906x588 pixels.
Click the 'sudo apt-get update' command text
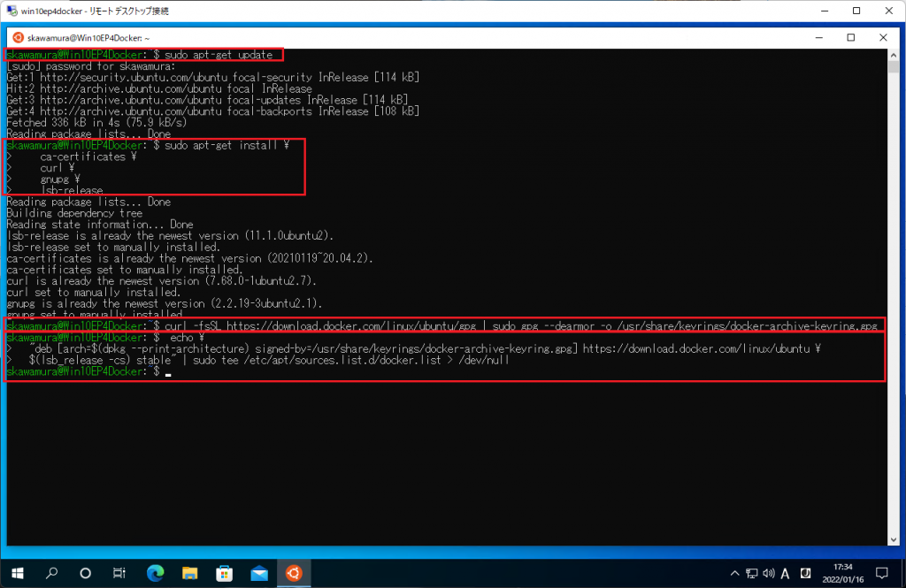219,55
